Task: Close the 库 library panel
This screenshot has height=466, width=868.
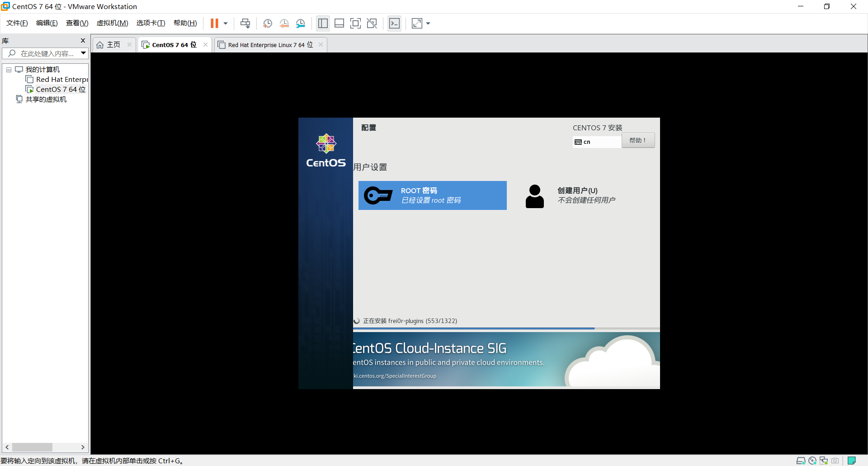Action: pos(83,41)
